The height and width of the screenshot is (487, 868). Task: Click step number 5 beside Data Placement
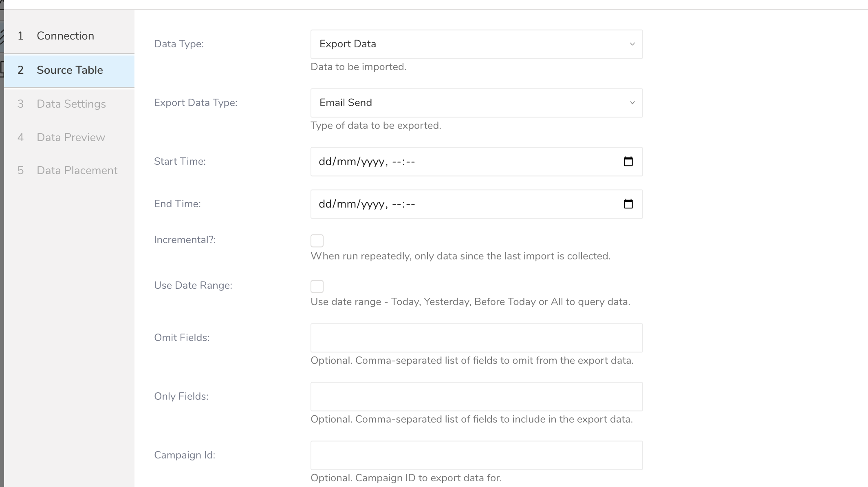(x=20, y=170)
